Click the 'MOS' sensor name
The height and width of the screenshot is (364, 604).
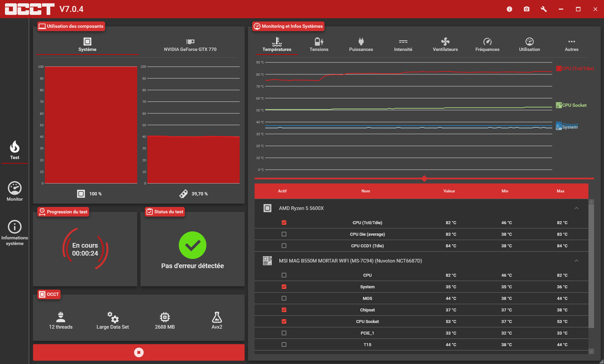367,298
